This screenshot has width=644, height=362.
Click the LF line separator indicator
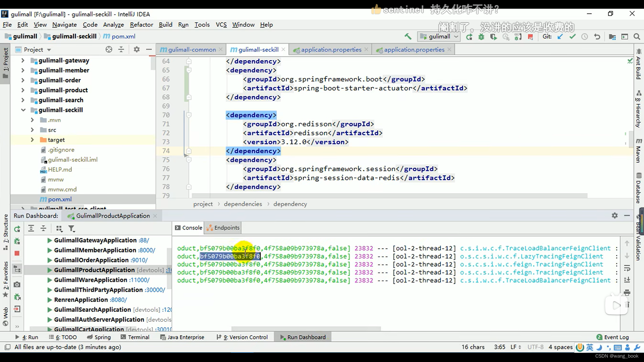pyautogui.click(x=516, y=347)
